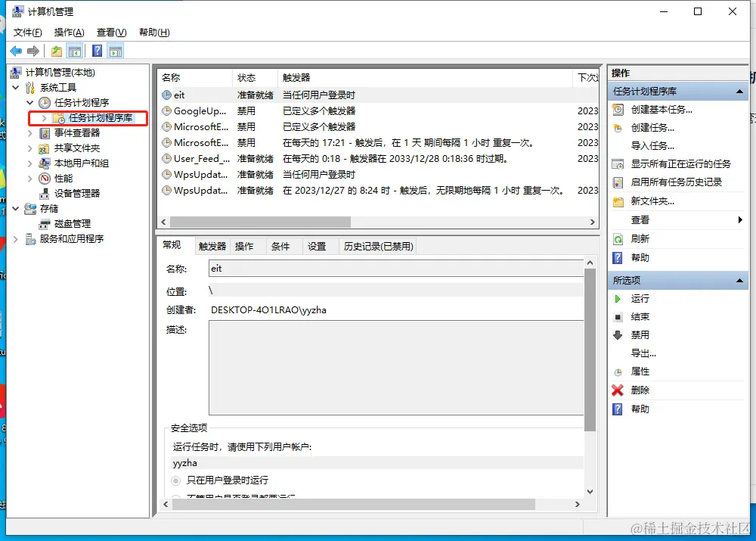Open the 操作(A) menu
Viewport: 756px width, 541px height.
click(x=70, y=33)
